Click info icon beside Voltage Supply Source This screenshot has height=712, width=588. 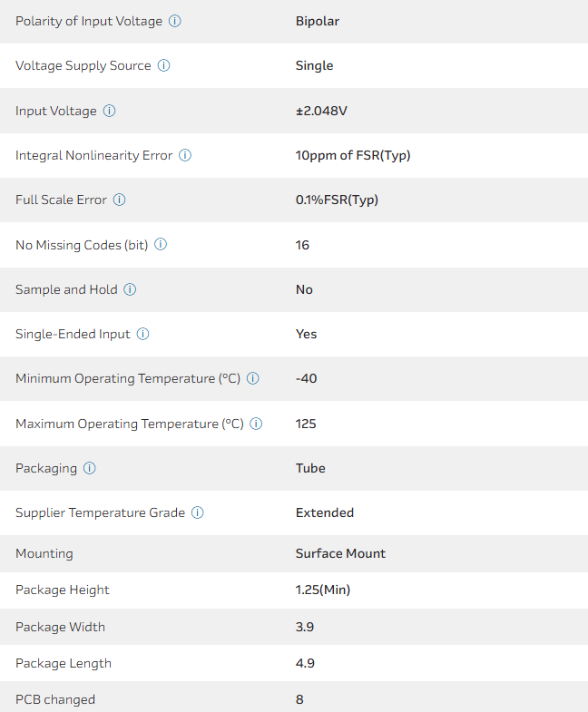(x=164, y=65)
